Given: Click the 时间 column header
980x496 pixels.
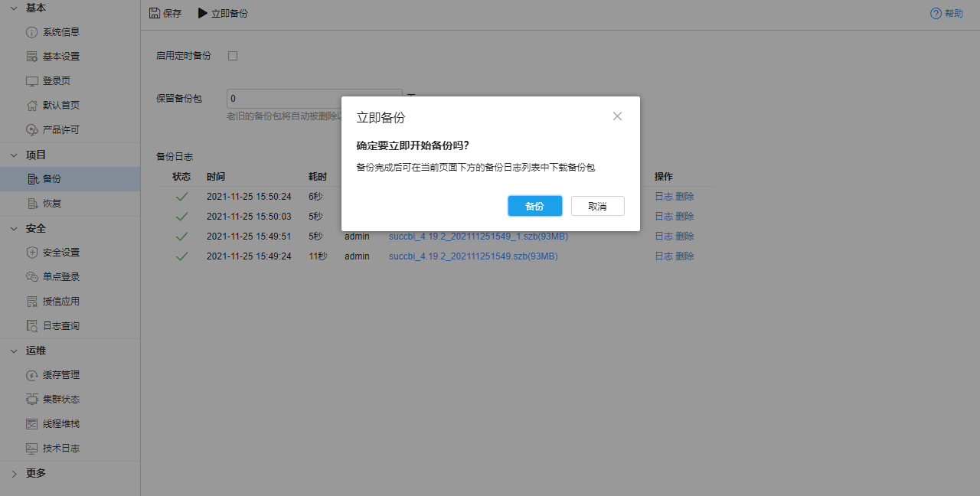Looking at the screenshot, I should (x=216, y=177).
